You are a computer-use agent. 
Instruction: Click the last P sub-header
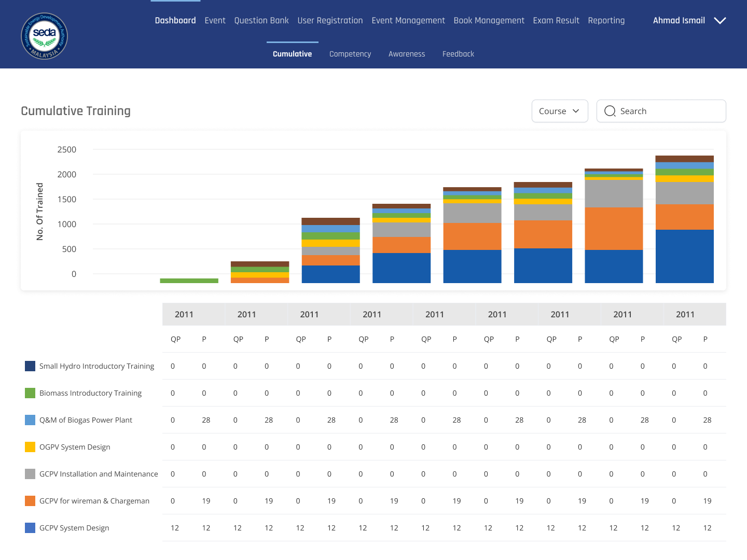point(706,339)
